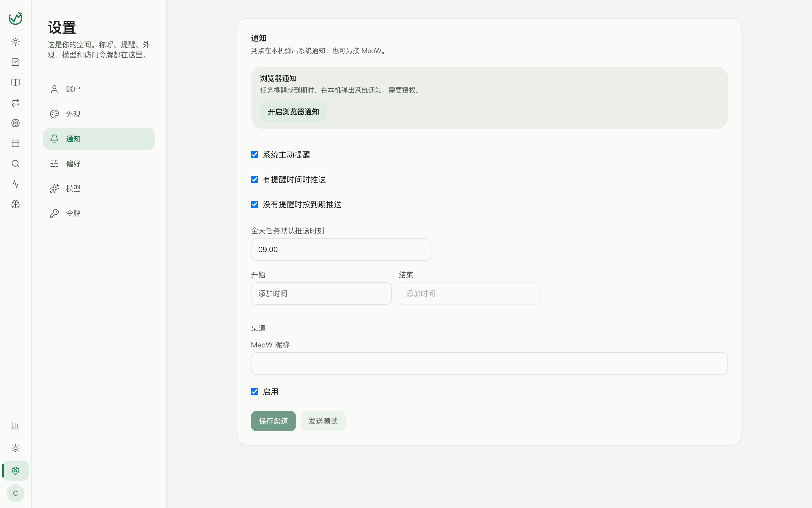The width and height of the screenshot is (812, 508).
Task: Open the activity pulse icon in the left rail
Action: 16,184
